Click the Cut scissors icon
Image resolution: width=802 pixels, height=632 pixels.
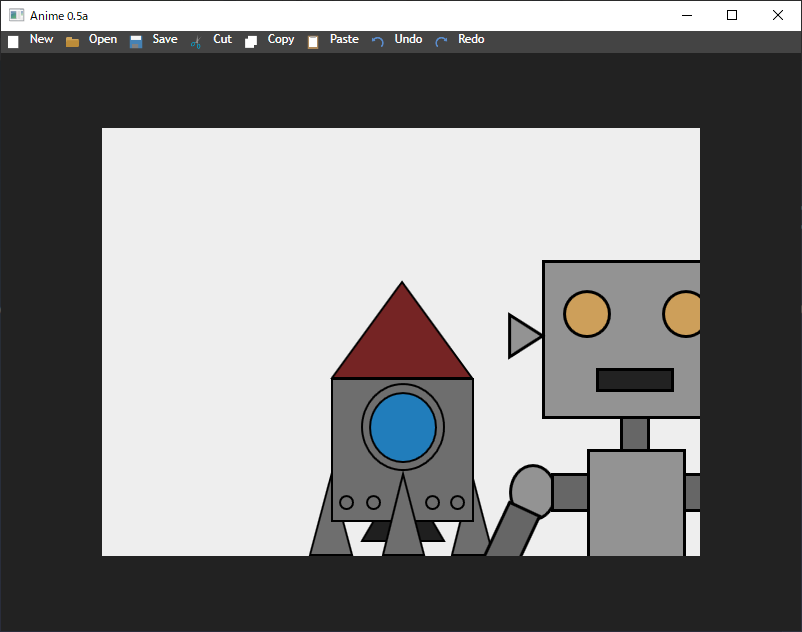[x=196, y=42]
